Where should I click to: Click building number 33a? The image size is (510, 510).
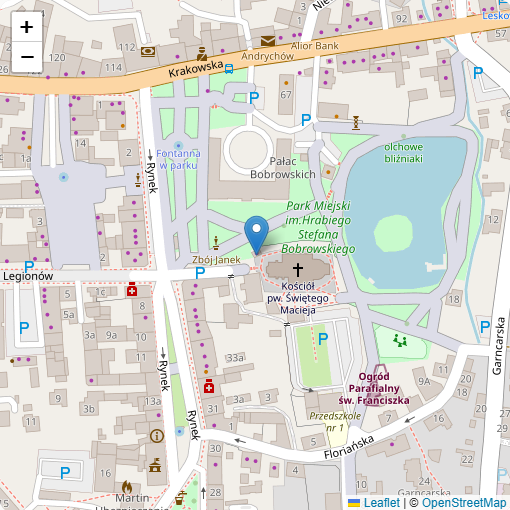point(235,358)
